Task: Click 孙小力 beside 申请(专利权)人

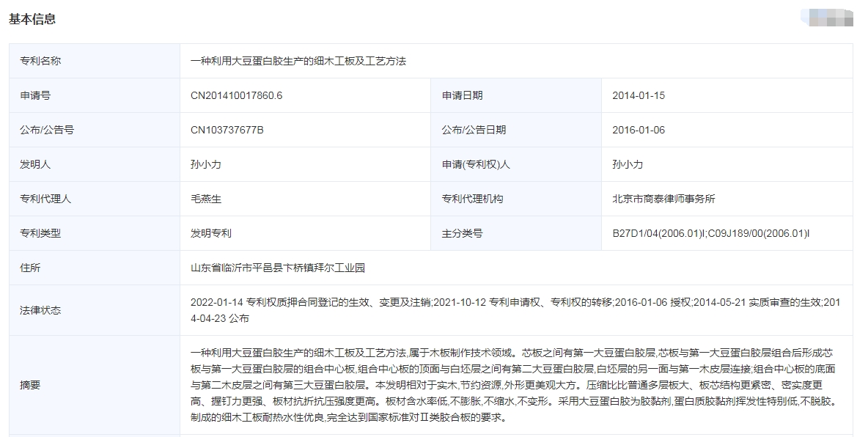Action: [x=628, y=164]
